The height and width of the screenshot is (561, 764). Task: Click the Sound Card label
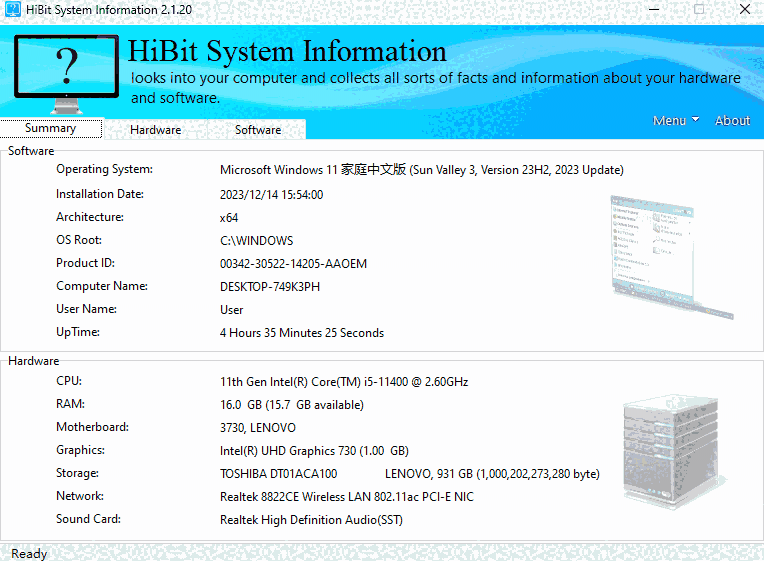pyautogui.click(x=88, y=519)
